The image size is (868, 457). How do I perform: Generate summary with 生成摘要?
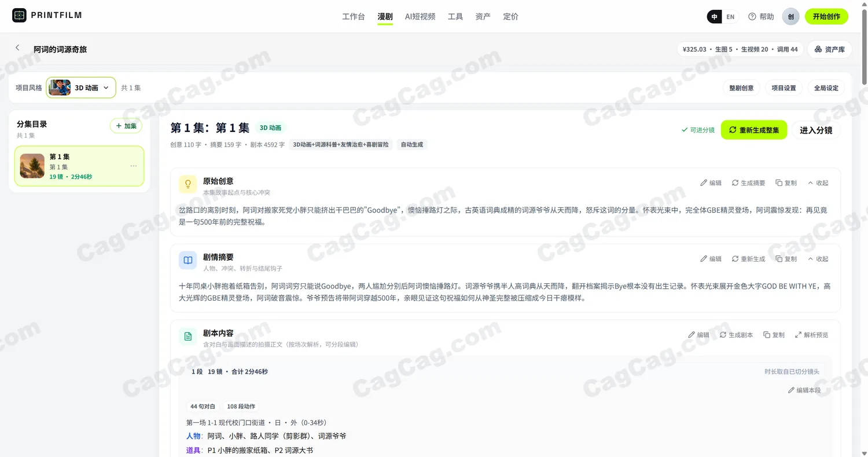point(748,183)
